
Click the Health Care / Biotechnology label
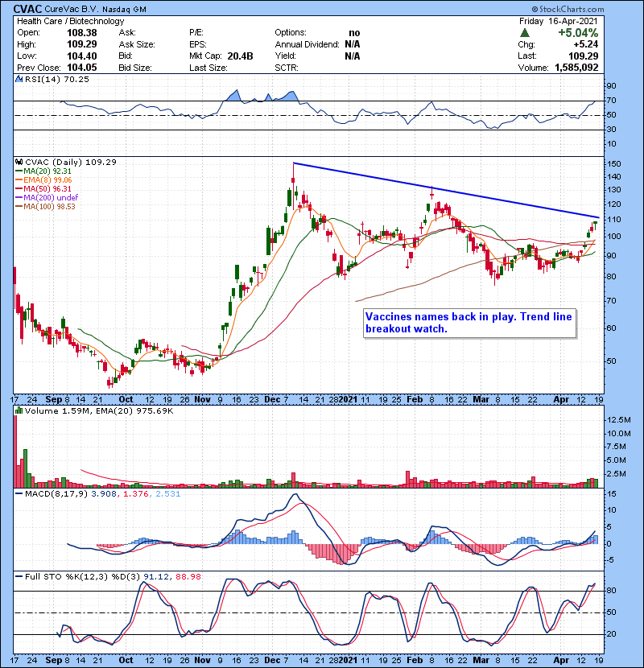[70, 21]
